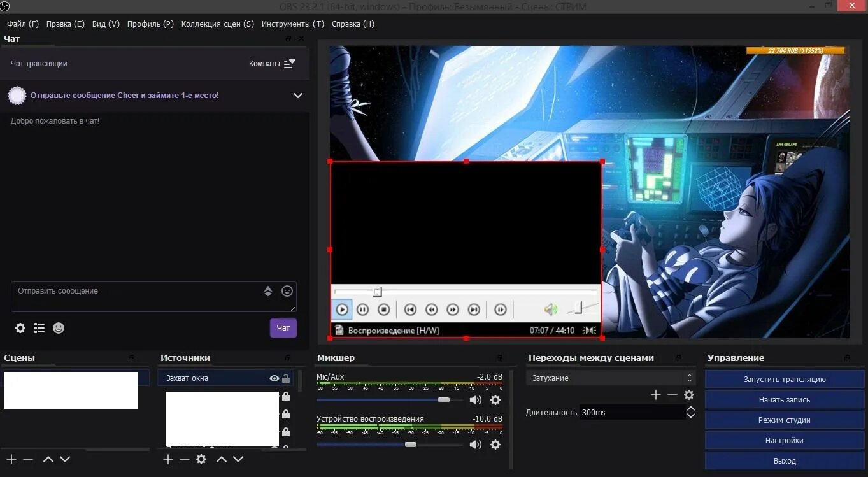Screen dimensions: 868x477
Task: Open the Профиль (P) menu
Action: click(150, 24)
